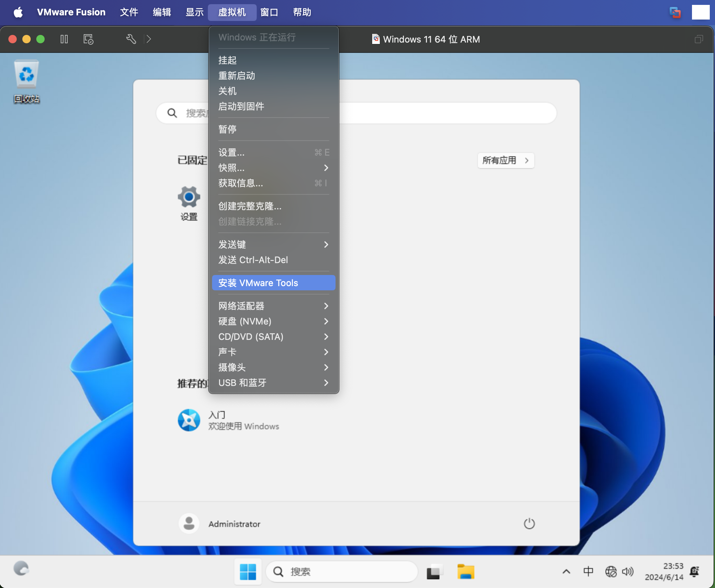Open the 编辑 menu

click(x=162, y=12)
